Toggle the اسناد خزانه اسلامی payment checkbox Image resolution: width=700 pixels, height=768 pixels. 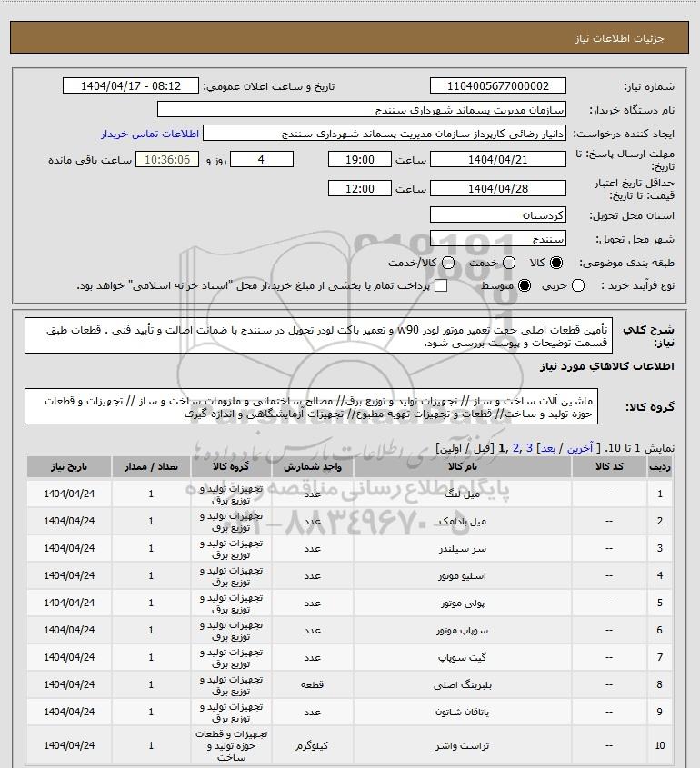pos(441,285)
